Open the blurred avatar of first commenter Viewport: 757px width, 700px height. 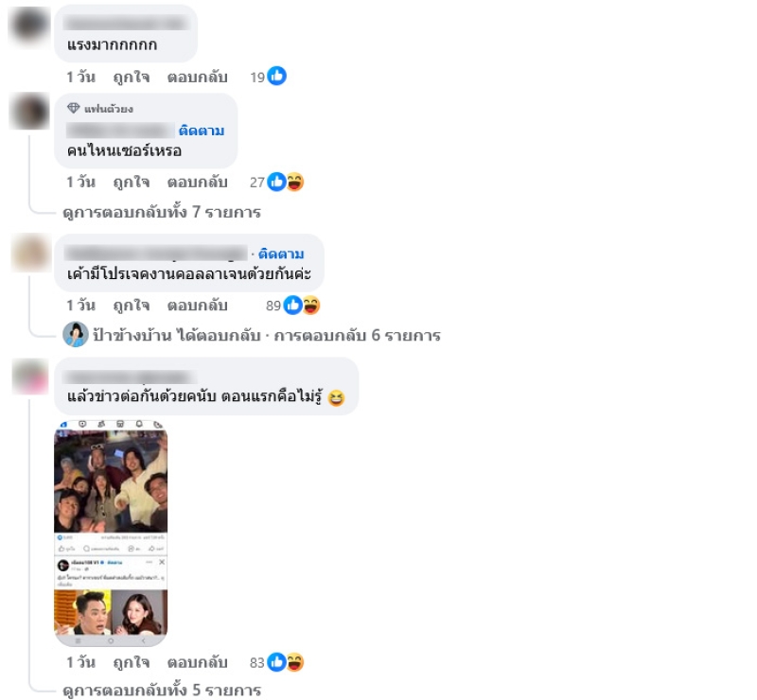click(x=30, y=26)
